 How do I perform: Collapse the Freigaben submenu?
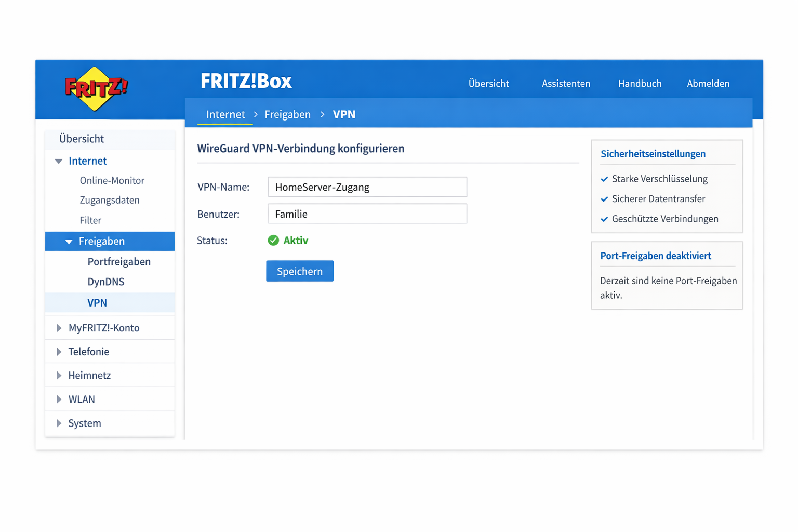click(x=69, y=241)
